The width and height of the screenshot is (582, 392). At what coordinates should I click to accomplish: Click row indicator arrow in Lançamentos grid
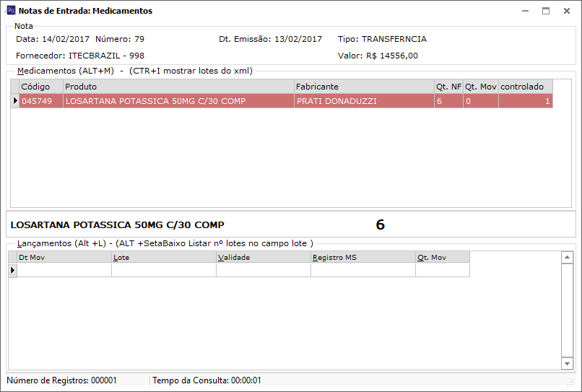pyautogui.click(x=12, y=270)
